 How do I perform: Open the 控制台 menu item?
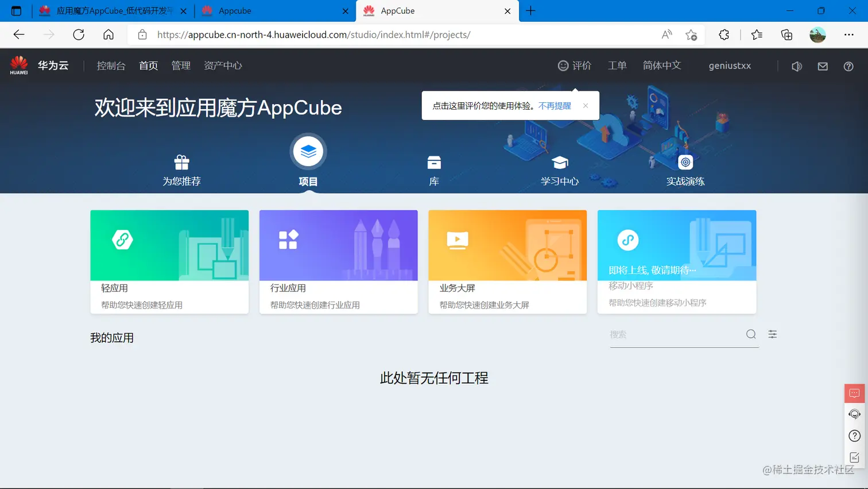(111, 66)
